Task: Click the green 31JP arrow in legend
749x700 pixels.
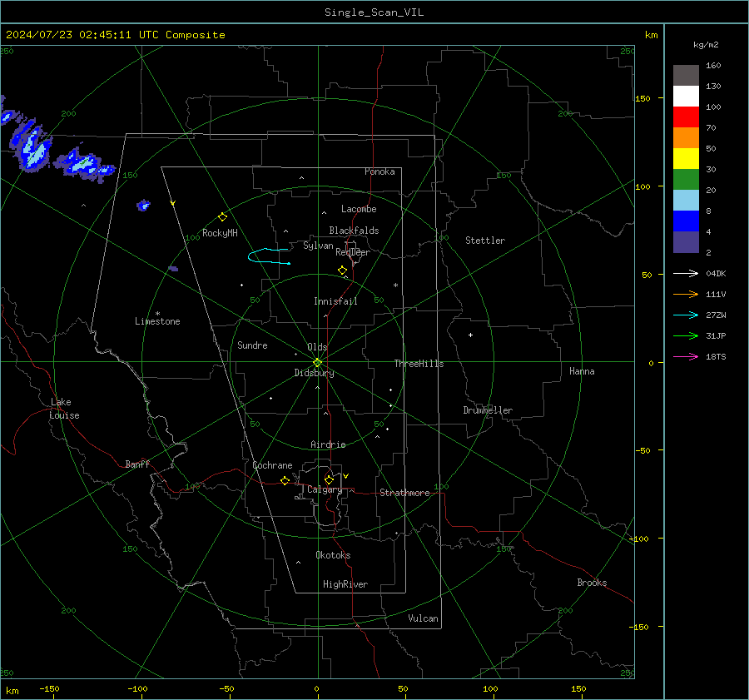Action: pos(686,335)
